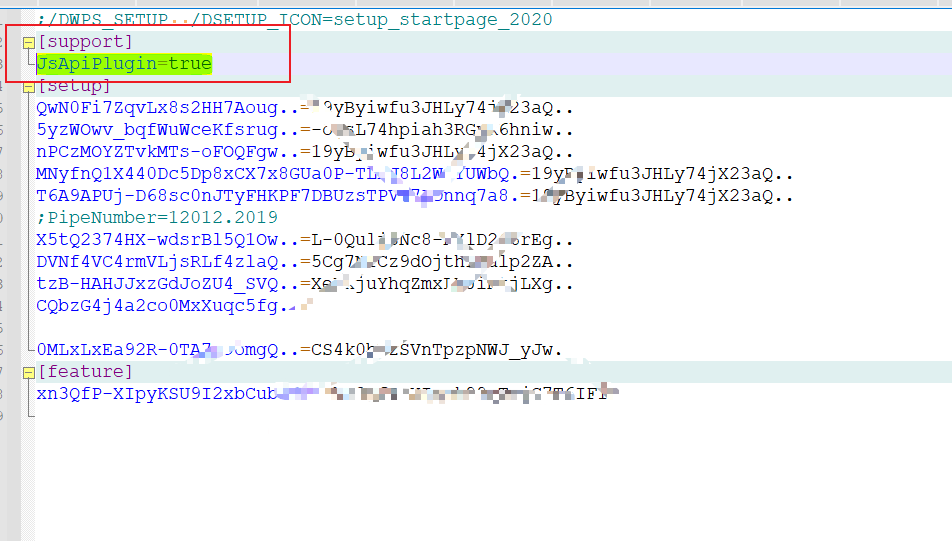Viewport: 952px width, 541px height.
Task: Place cursor on the [support] header text
Action: point(84,42)
